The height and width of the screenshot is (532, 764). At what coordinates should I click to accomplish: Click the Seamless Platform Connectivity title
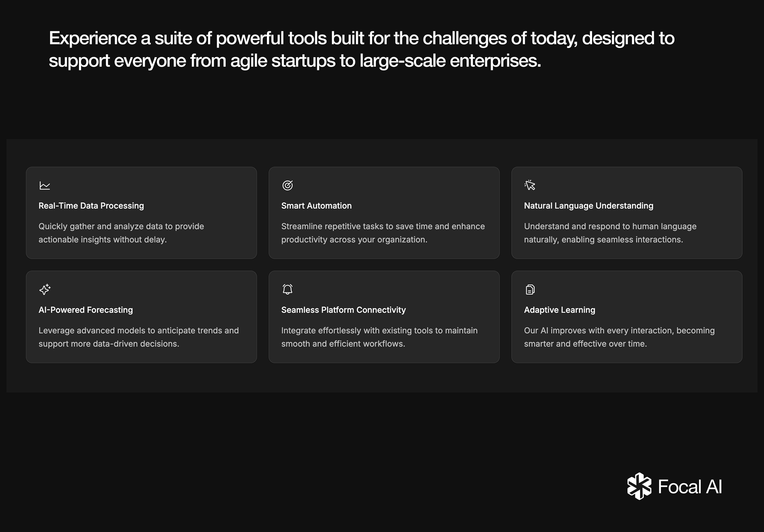[343, 310]
